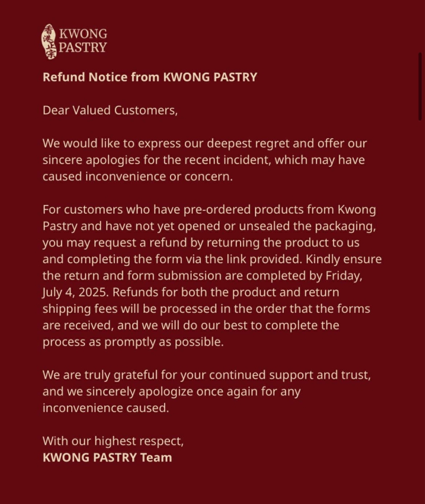Click the KWONG PASTRY brand name in the header

coord(82,40)
